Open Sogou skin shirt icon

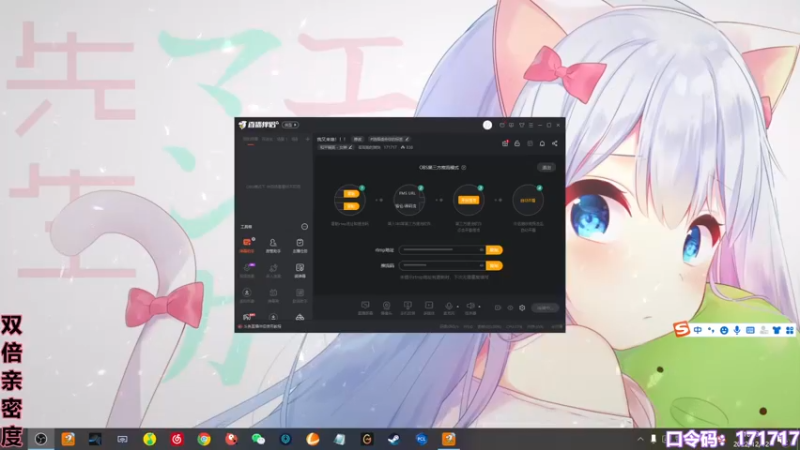777,330
